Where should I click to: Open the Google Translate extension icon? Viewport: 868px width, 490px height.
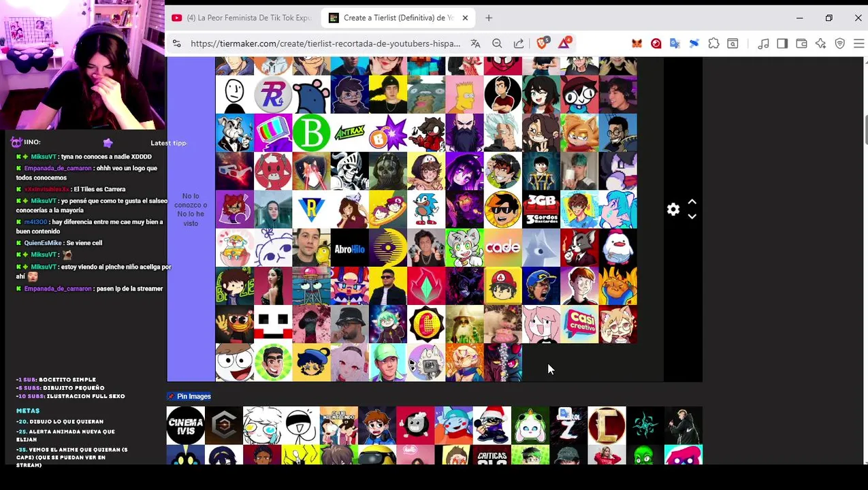675,44
